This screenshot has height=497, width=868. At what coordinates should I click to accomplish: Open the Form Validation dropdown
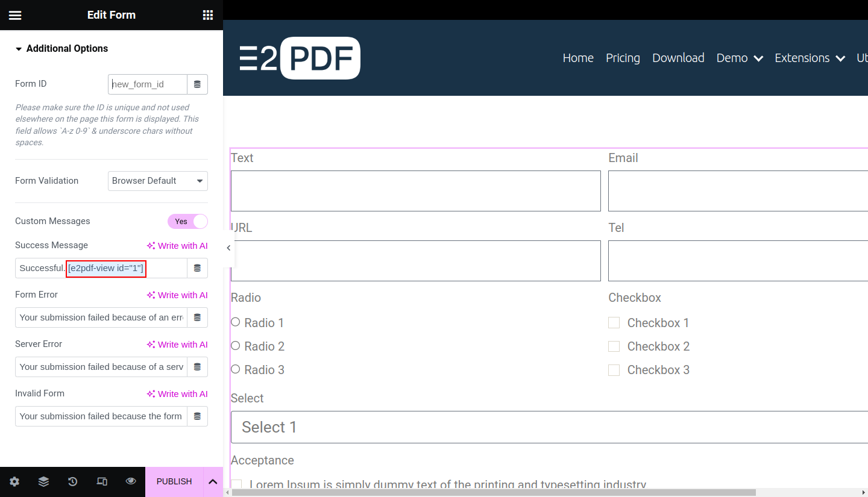[158, 181]
